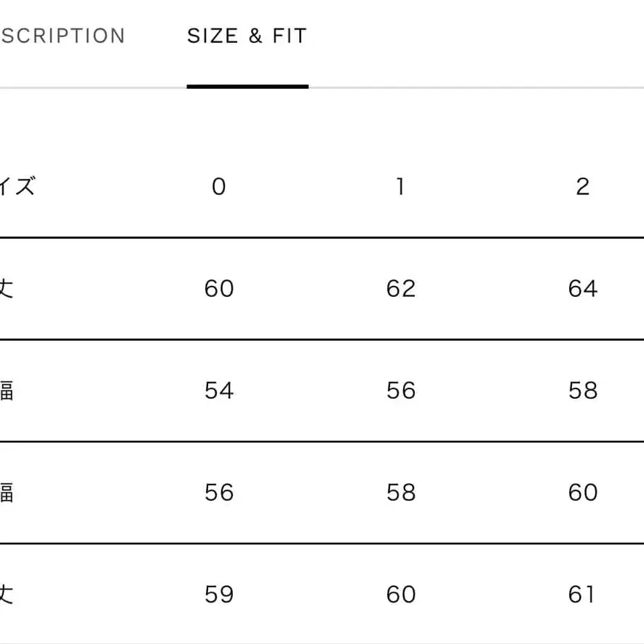Click the size 0 column header
Viewport: 644px width, 644px height.
pos(218,187)
